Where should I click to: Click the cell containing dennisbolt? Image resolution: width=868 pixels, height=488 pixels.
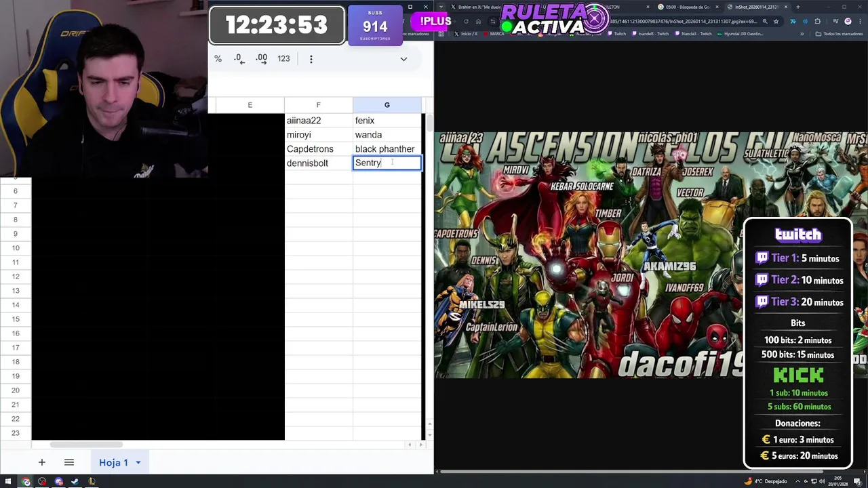coord(318,163)
